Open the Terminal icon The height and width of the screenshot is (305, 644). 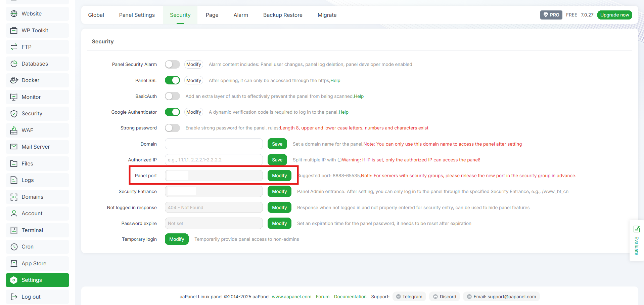pos(14,230)
